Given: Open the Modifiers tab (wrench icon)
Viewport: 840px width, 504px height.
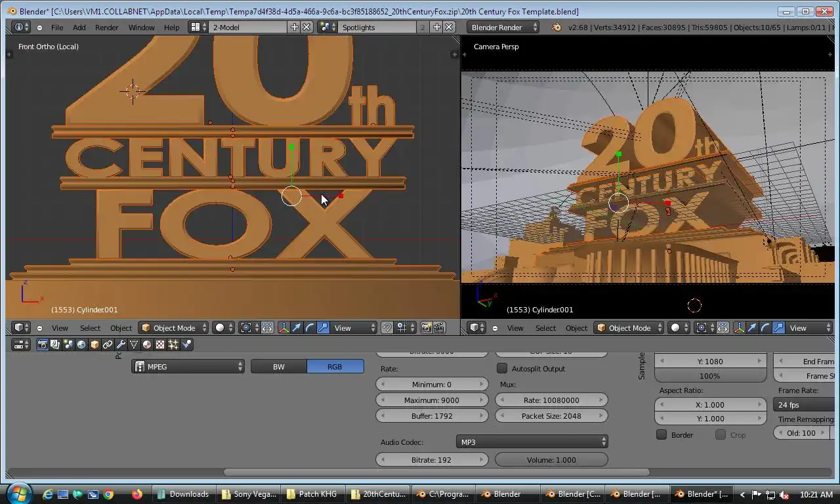Looking at the screenshot, I should point(121,345).
